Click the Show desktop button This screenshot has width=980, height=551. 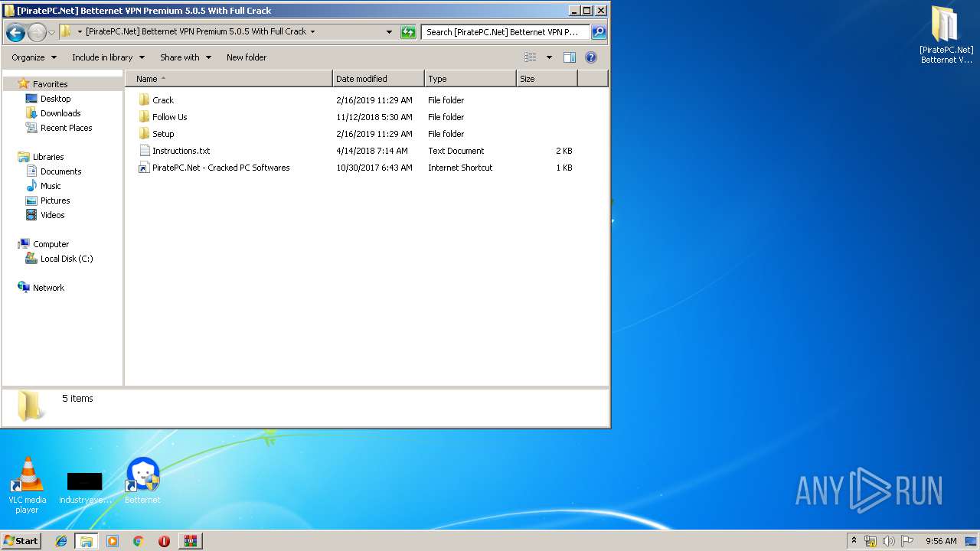pyautogui.click(x=972, y=541)
